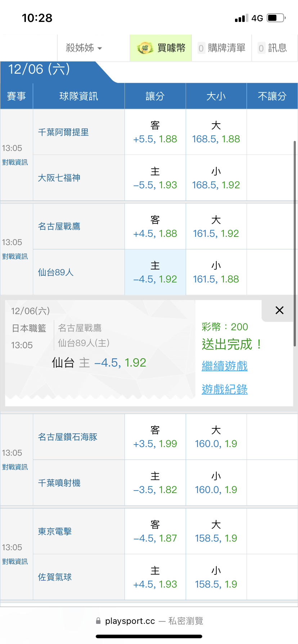Click the coin icon beside 買噱幣

[x=145, y=48]
